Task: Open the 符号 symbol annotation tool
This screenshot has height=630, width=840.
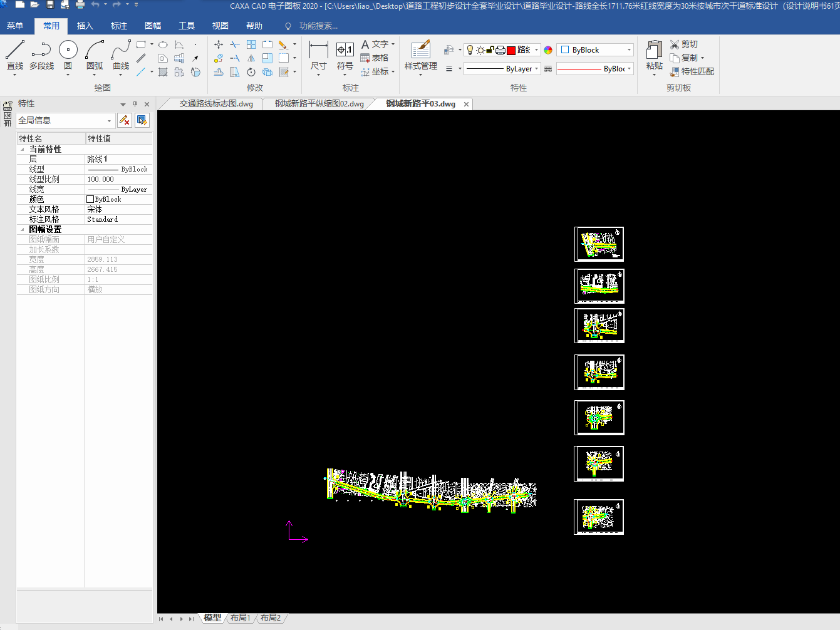Action: point(345,56)
